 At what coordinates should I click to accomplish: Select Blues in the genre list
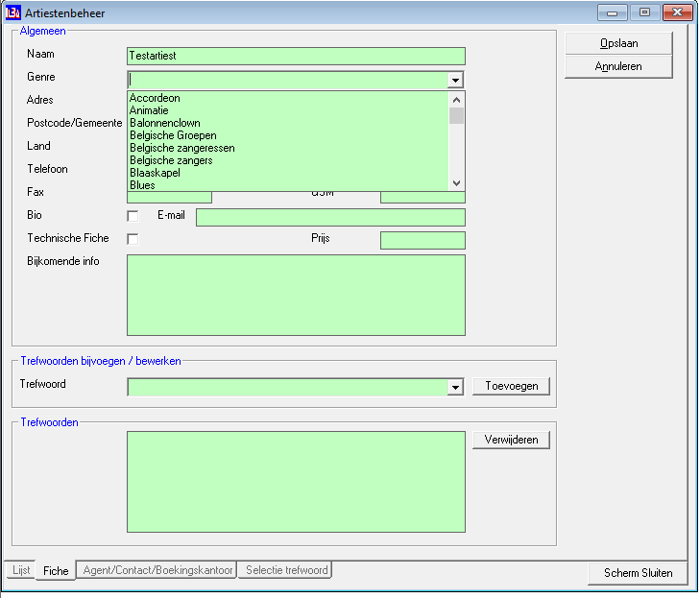[x=288, y=184]
